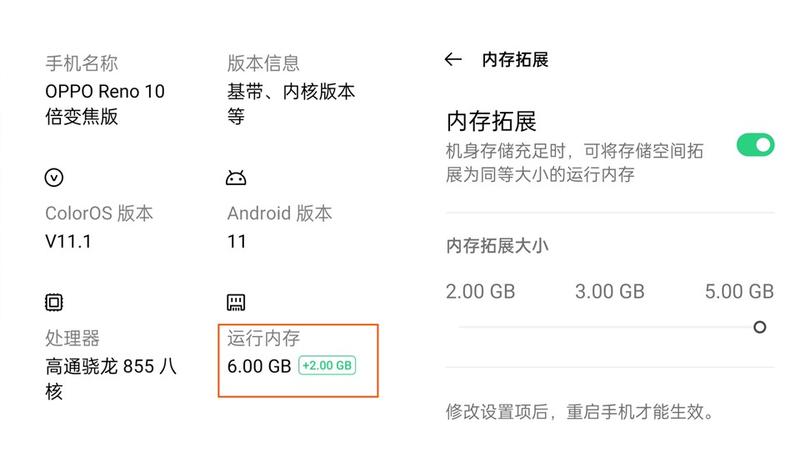Tap the 内存拓展 page title in the header
Viewport: 800px width, 473px height.
click(x=515, y=60)
